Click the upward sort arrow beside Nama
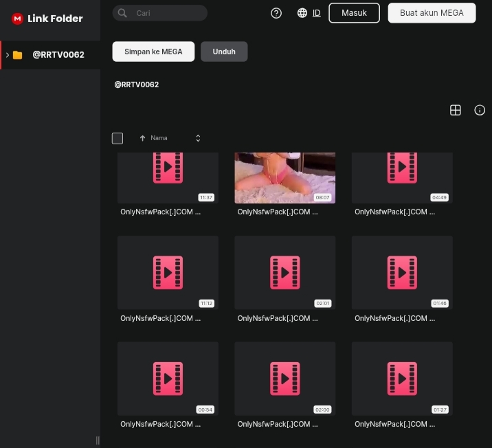 142,138
